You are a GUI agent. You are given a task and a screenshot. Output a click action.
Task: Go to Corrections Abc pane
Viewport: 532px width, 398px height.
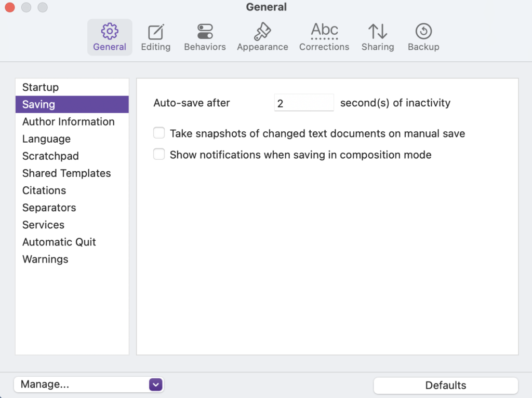324,37
